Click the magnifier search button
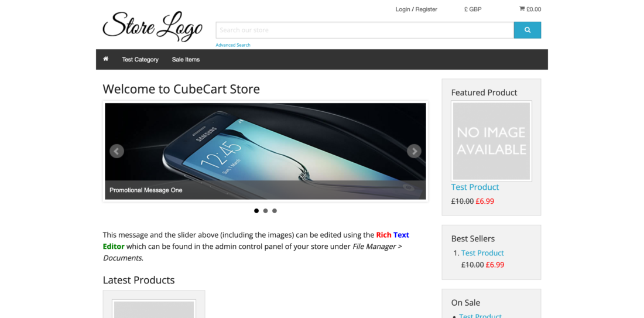The height and width of the screenshot is (318, 644). (527, 30)
